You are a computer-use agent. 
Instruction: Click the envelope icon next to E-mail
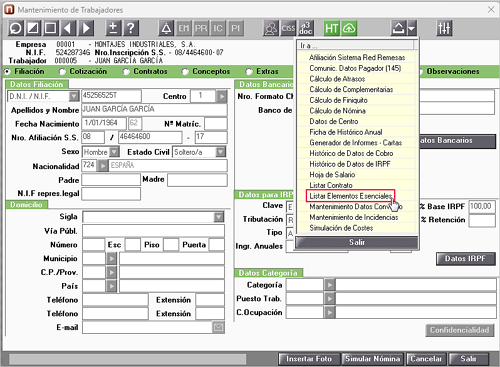[219, 327]
